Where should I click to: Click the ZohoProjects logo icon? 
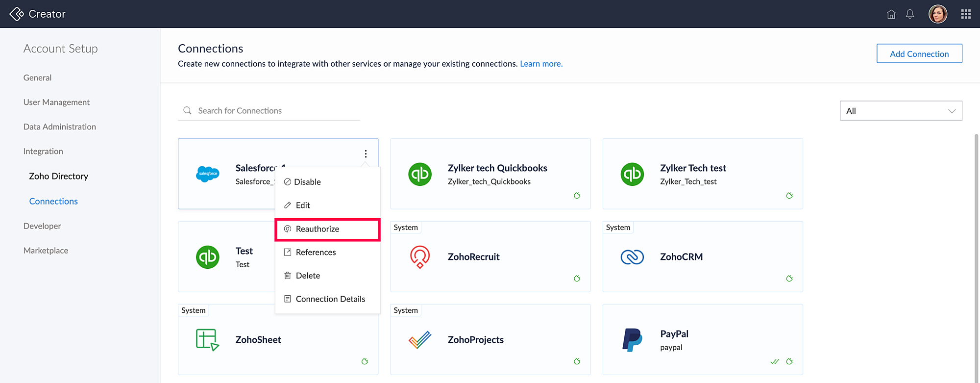(420, 340)
